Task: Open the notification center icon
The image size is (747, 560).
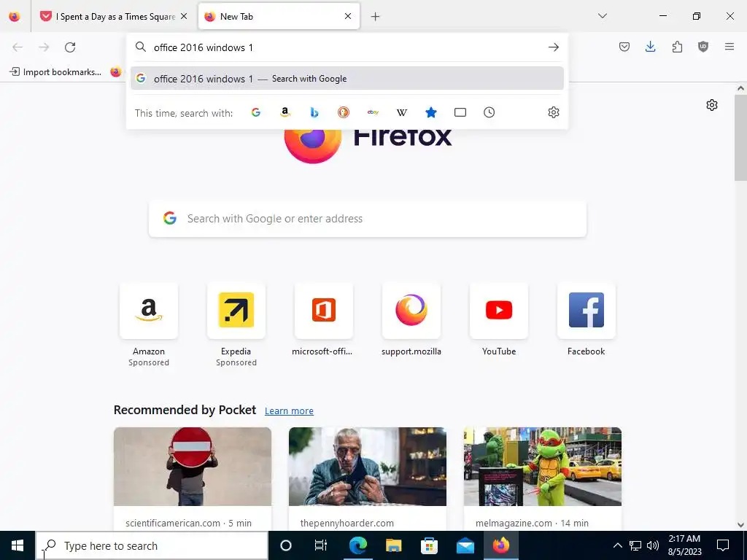Action: click(x=723, y=545)
